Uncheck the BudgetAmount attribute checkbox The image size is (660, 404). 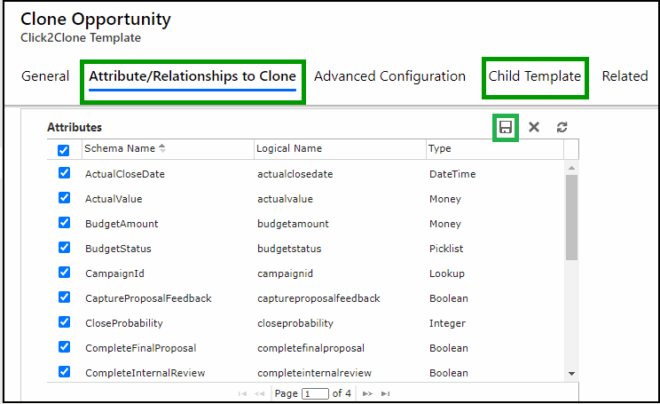click(x=64, y=223)
